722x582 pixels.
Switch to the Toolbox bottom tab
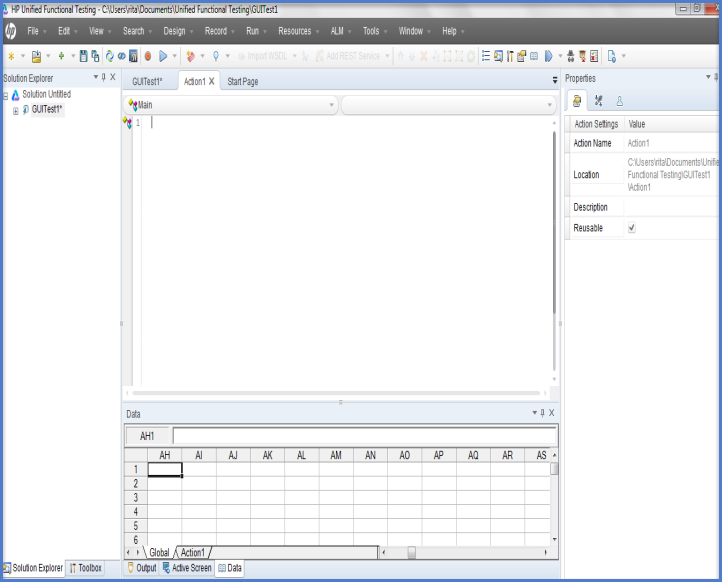(x=86, y=568)
